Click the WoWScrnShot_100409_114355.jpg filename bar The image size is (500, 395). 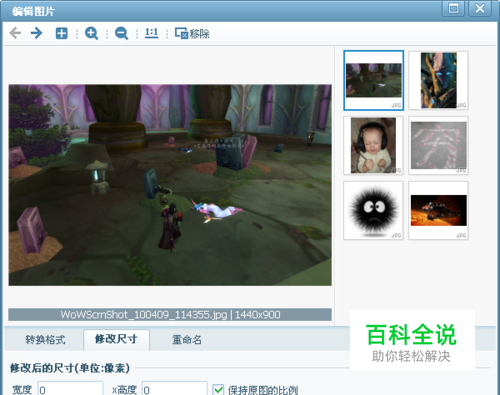click(170, 315)
